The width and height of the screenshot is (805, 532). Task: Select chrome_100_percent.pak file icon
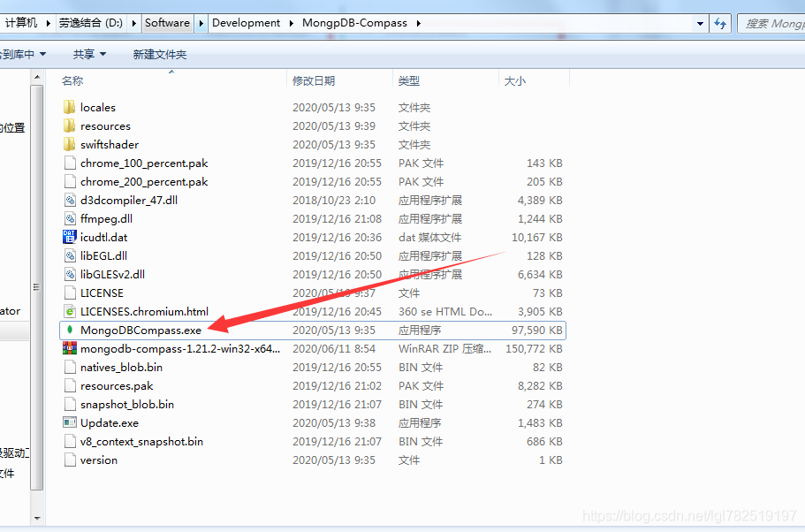pyautogui.click(x=70, y=163)
